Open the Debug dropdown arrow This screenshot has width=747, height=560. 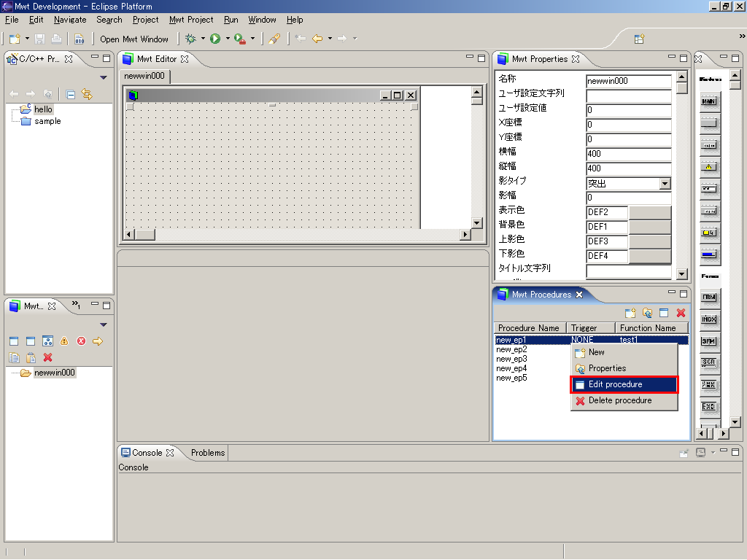coord(203,39)
